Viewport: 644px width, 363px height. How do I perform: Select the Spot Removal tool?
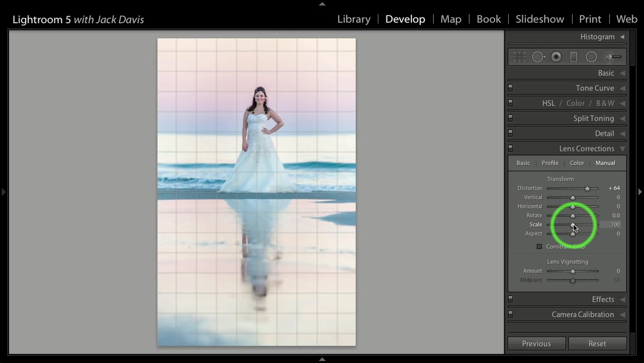point(538,56)
